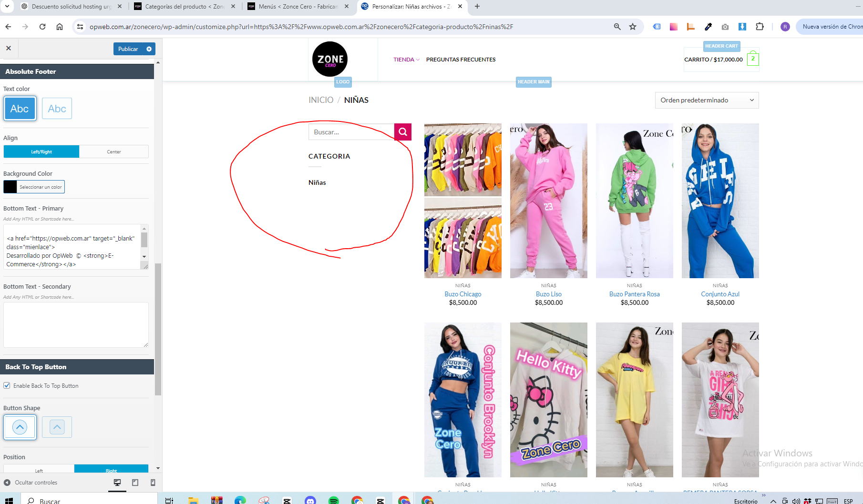Click into the Bottom Text Secondary textarea
The width and height of the screenshot is (863, 504).
tap(76, 325)
